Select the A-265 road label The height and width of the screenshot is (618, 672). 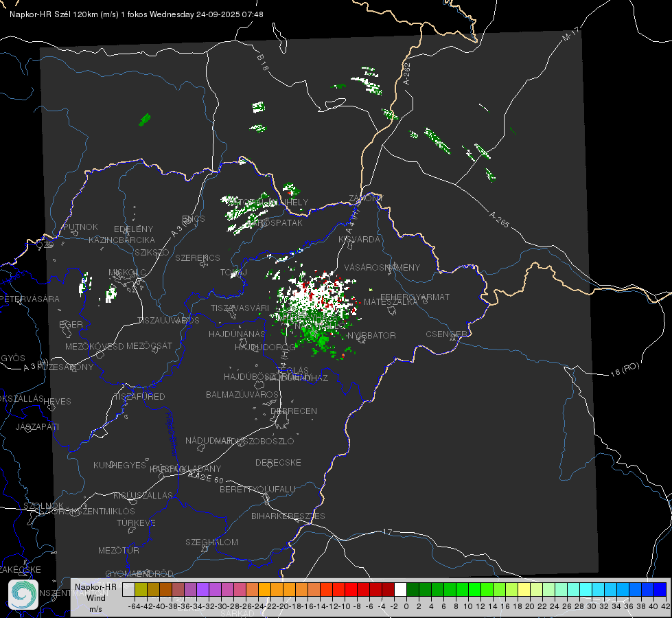pos(499,219)
